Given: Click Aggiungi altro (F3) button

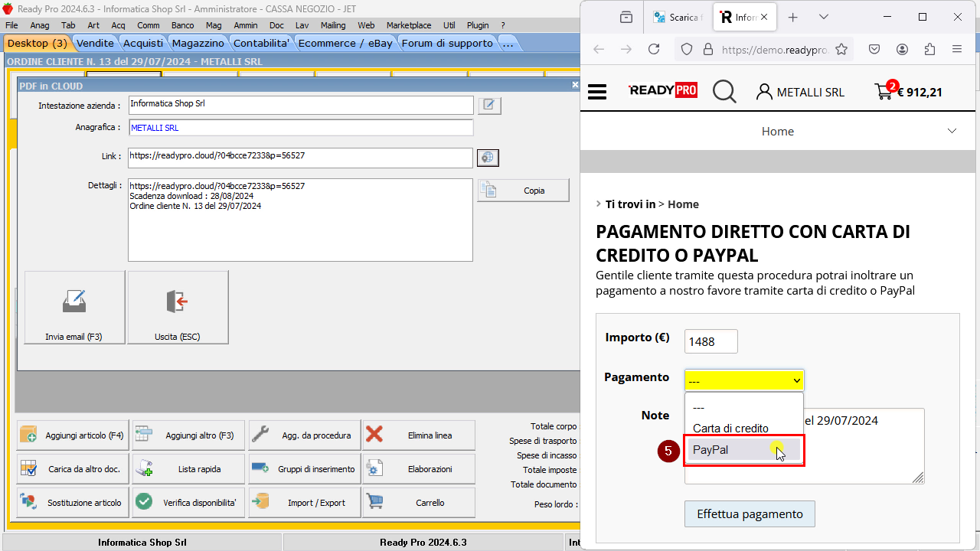Looking at the screenshot, I should point(188,435).
